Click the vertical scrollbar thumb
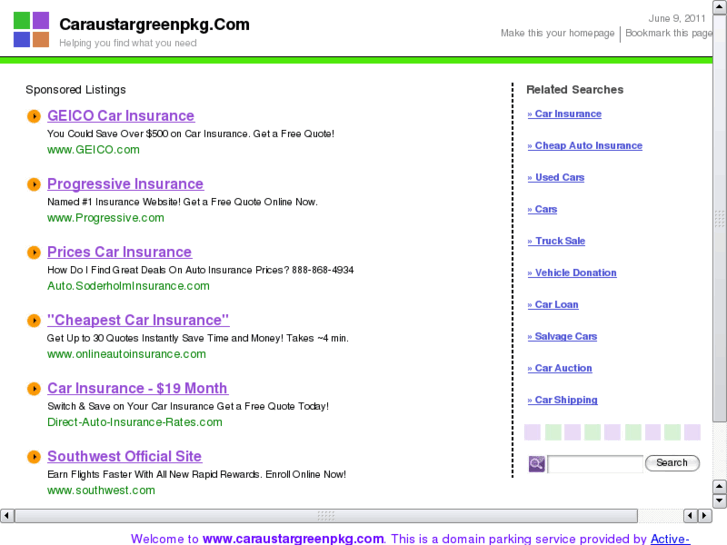The width and height of the screenshot is (727, 545). click(x=720, y=218)
